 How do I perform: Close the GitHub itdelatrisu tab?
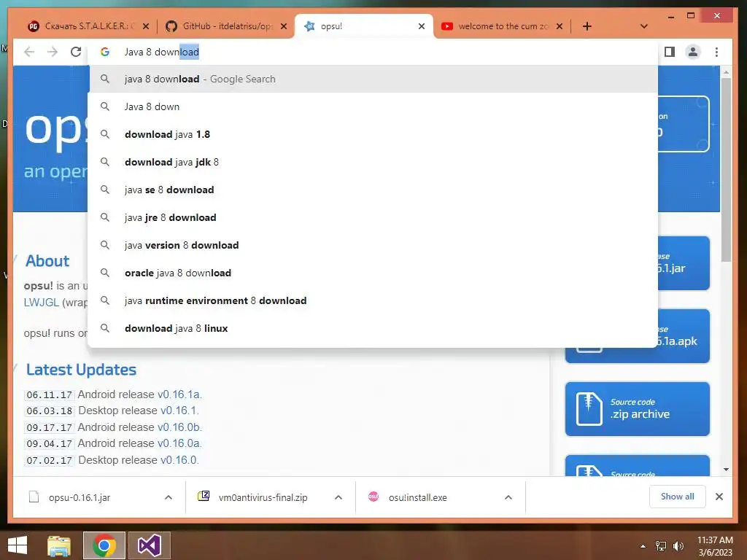(x=284, y=26)
